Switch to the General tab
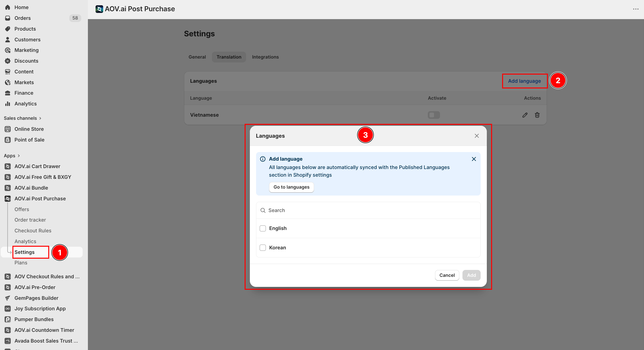 pos(197,57)
